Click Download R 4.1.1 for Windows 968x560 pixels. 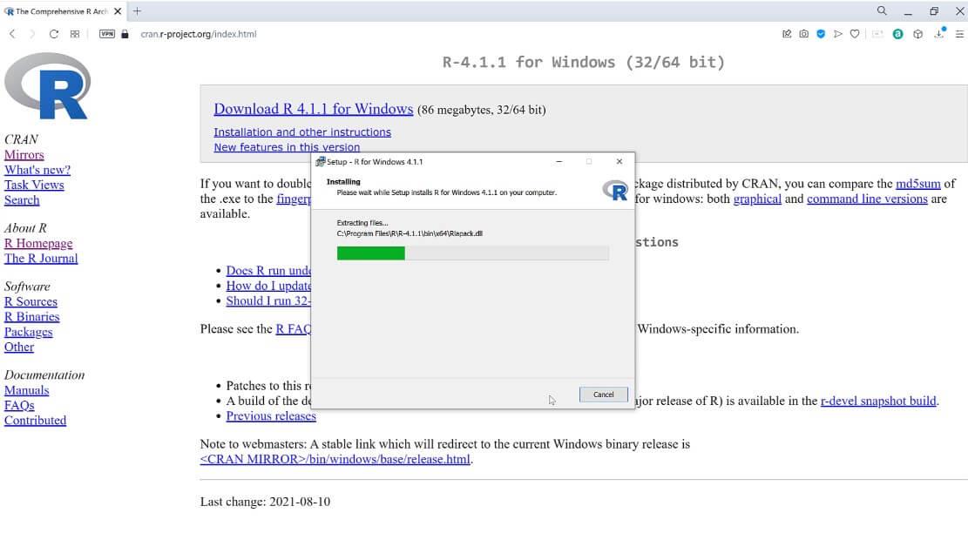pos(313,109)
